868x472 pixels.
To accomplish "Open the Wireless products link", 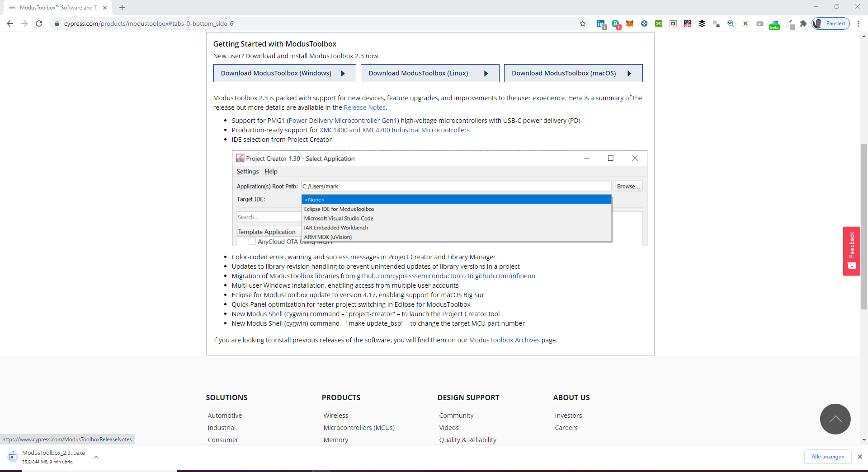I will [336, 416].
